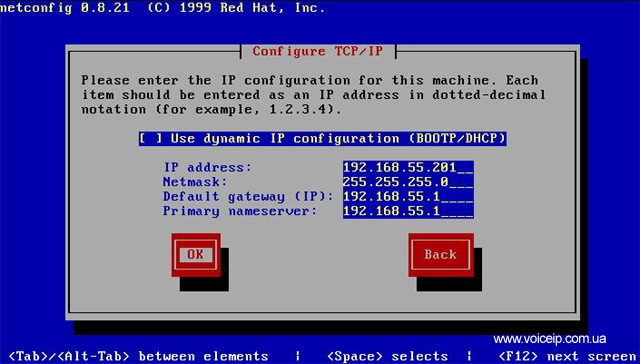The width and height of the screenshot is (640, 364).
Task: Click the IP address field 192.168.55.201
Action: click(x=408, y=167)
